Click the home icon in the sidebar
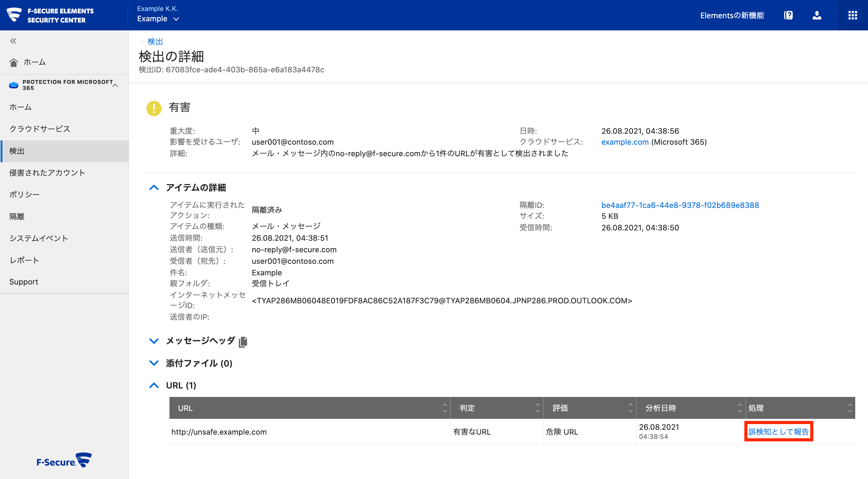Image resolution: width=868 pixels, height=479 pixels. (13, 62)
